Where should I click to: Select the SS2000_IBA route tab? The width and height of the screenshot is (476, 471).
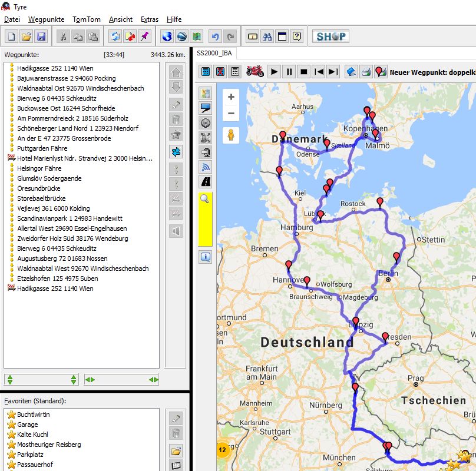pyautogui.click(x=214, y=54)
